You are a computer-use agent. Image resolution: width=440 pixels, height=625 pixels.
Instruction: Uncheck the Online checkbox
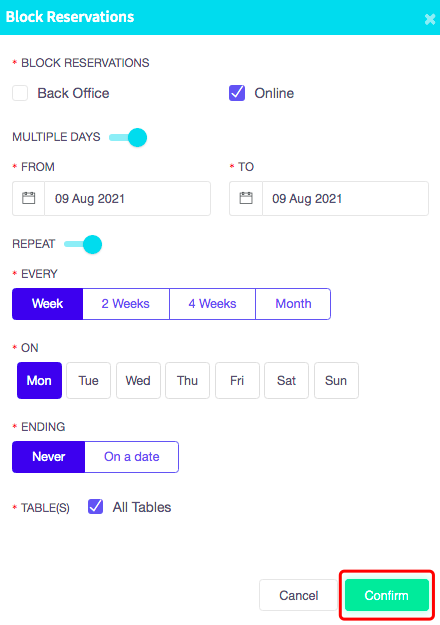[x=237, y=93]
